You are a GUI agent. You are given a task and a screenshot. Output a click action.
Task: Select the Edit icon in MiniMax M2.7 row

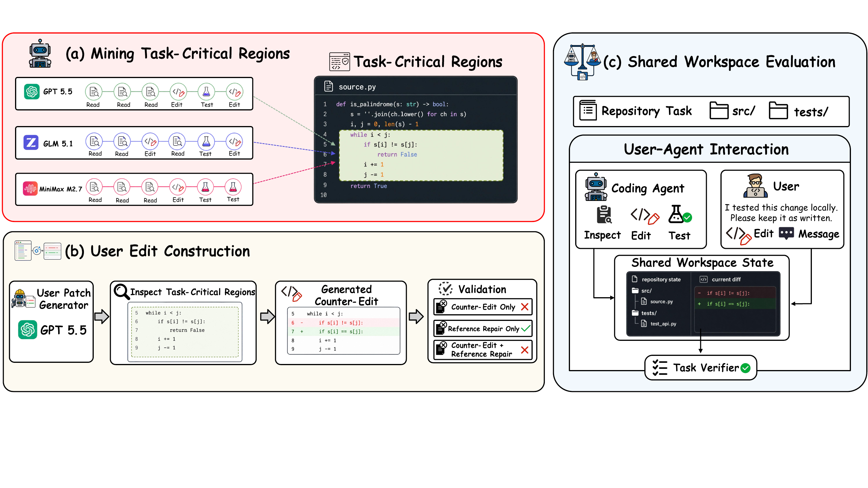click(x=178, y=187)
